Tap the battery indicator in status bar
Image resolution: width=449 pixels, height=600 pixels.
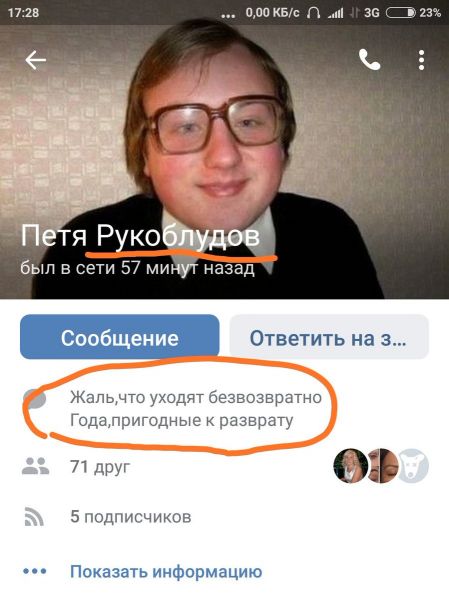click(400, 13)
